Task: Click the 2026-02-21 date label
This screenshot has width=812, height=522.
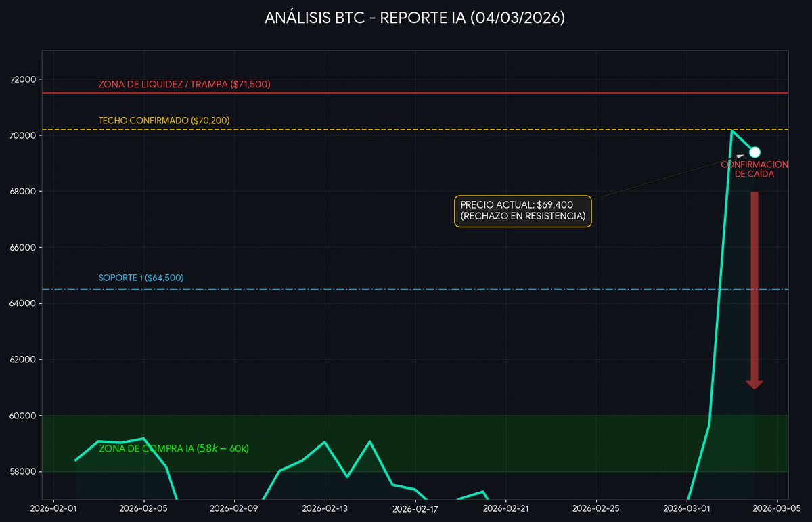Action: click(506, 509)
